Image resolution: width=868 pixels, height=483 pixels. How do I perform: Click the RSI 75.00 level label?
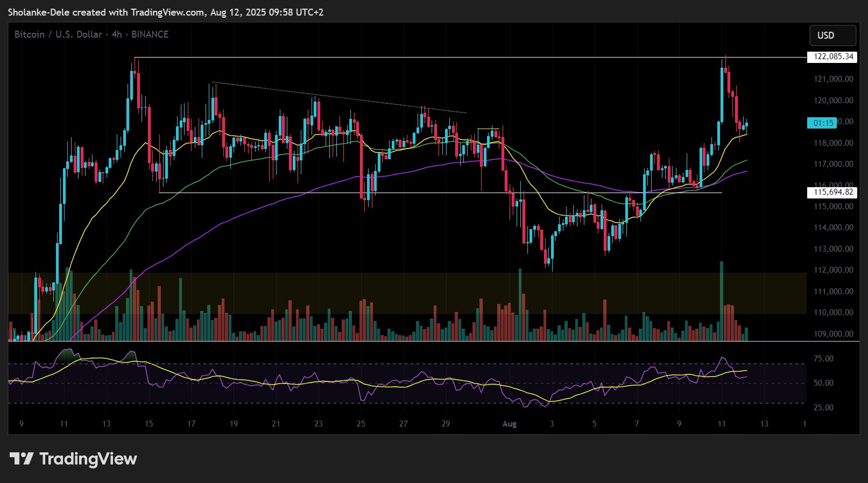pyautogui.click(x=823, y=359)
